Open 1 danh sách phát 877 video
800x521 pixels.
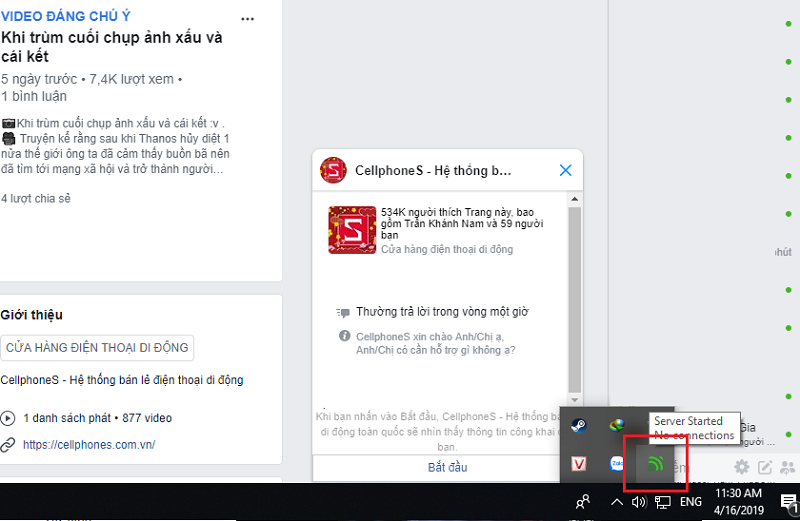(x=97, y=418)
